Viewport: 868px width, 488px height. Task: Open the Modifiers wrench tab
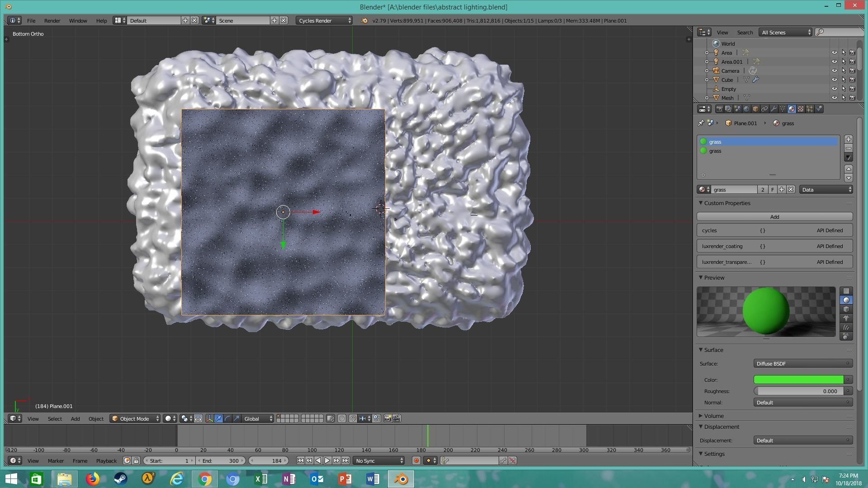tap(774, 109)
